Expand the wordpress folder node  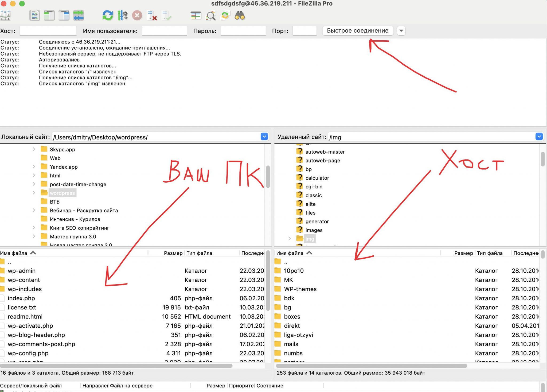(x=34, y=193)
